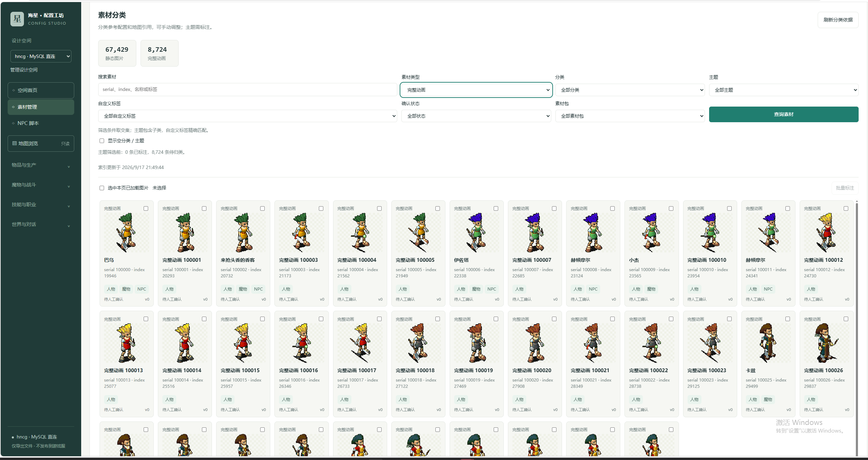Open NPC 脚本 in the sidebar
This screenshot has height=460, width=868.
pos(41,123)
